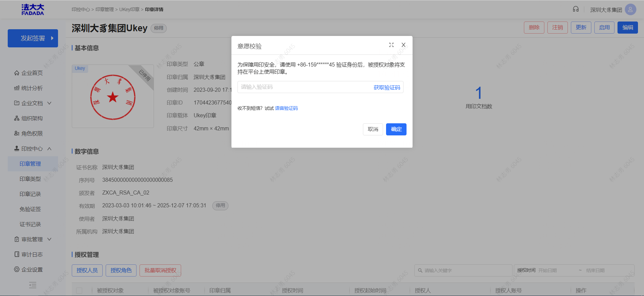Click the 停用 tag next to title
This screenshot has width=644, height=296.
159,28
